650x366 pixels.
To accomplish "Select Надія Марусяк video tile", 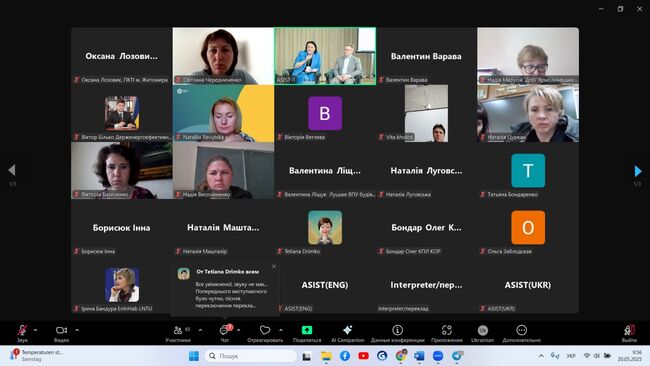I will coord(528,56).
